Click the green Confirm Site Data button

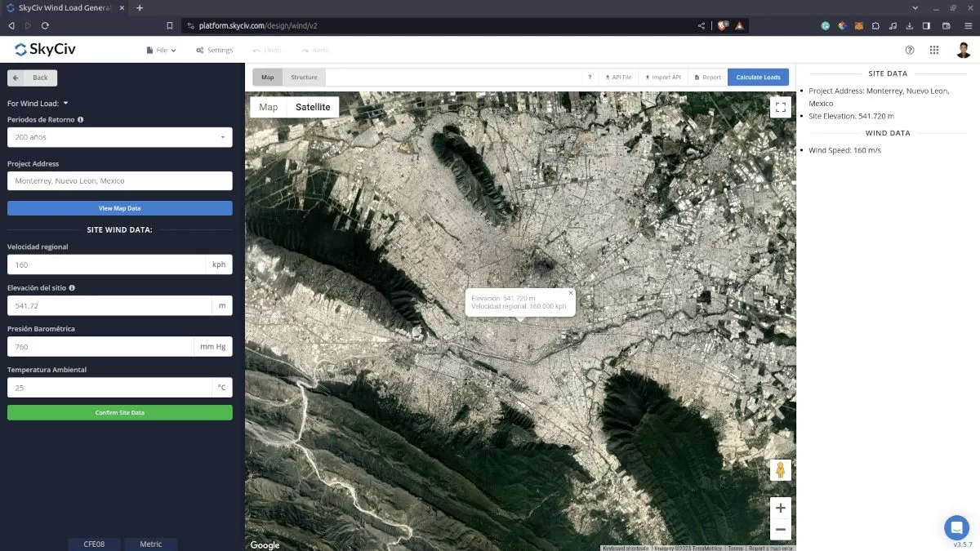click(119, 413)
